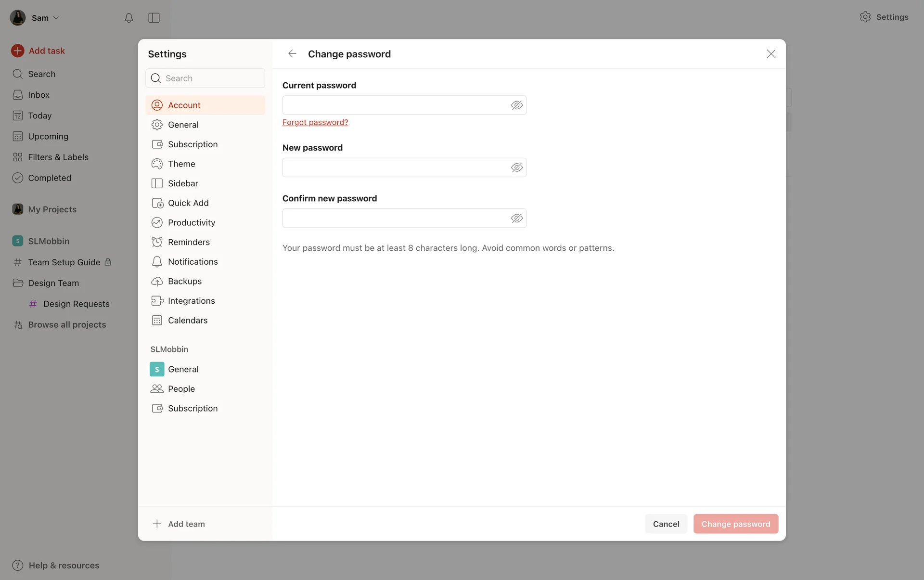Reveal new password using eye icon
The image size is (924, 580).
(517, 168)
